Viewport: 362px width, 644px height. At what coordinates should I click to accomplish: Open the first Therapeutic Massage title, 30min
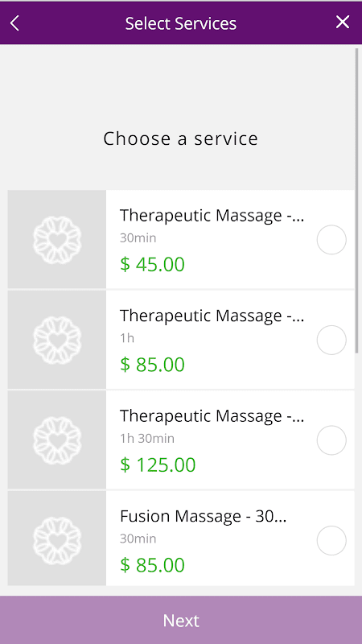212,216
